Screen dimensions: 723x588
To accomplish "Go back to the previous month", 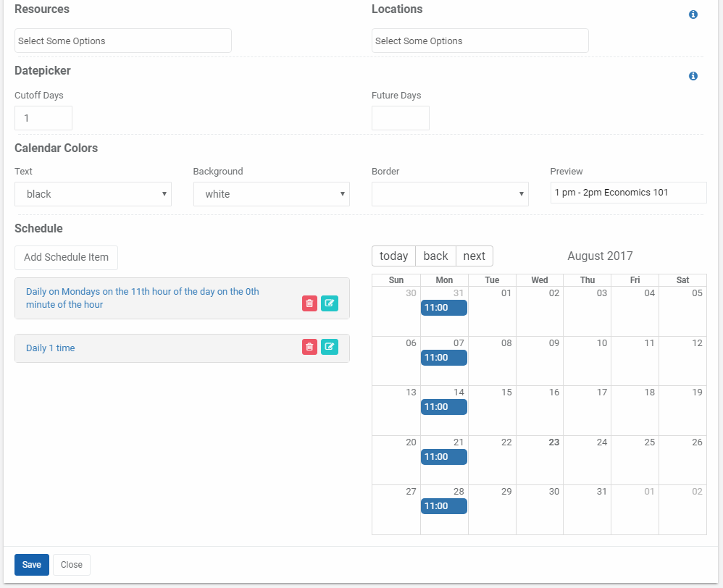I will [435, 256].
